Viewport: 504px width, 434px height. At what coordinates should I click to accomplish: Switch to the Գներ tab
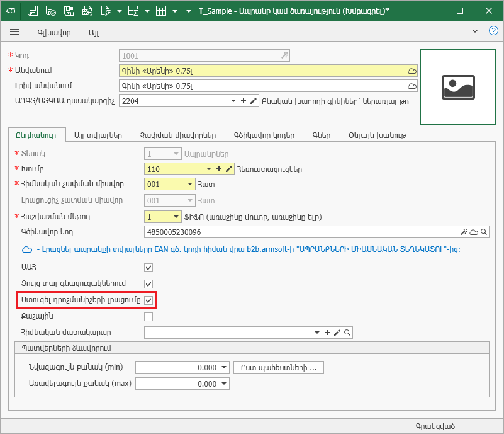point(321,135)
